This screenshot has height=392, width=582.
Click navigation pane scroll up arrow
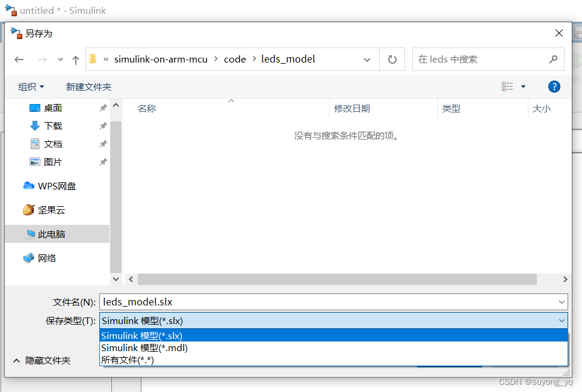pos(116,105)
